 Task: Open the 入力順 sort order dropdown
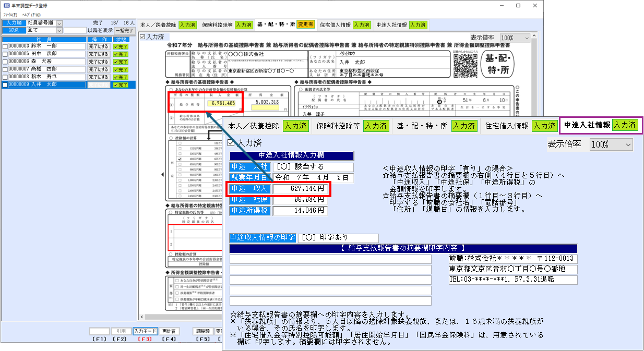pos(59,23)
